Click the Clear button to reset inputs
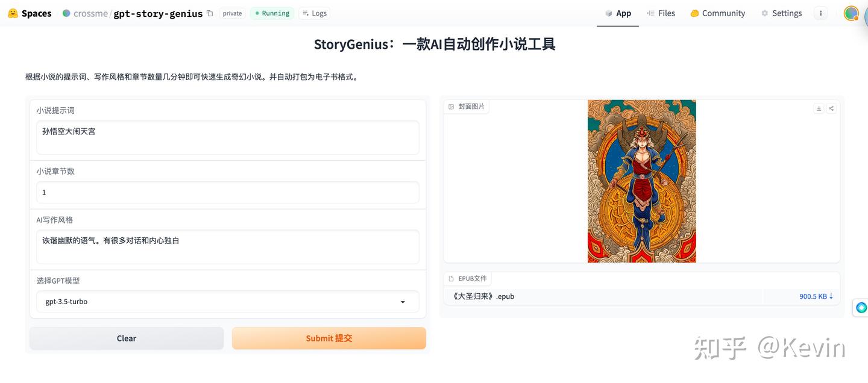868x383 pixels. (x=126, y=338)
